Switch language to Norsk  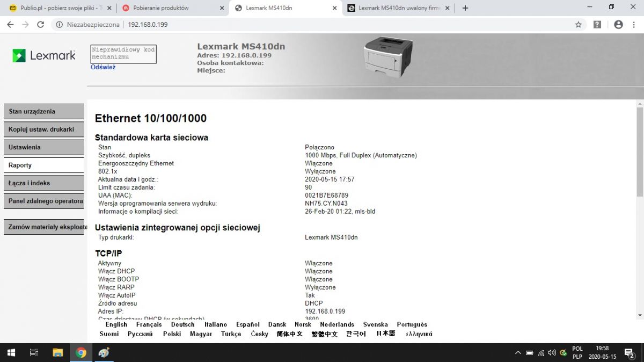(303, 324)
